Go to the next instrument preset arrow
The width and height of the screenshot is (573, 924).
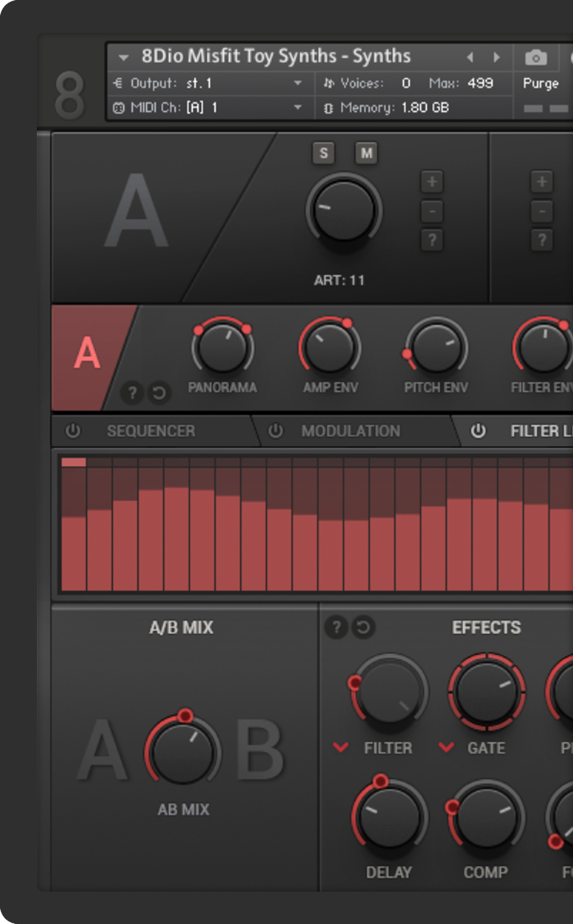coord(497,58)
